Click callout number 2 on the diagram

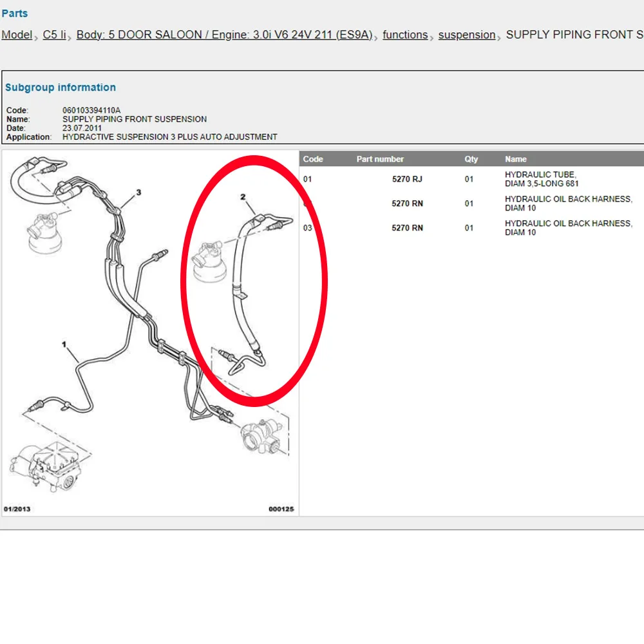[x=243, y=197]
